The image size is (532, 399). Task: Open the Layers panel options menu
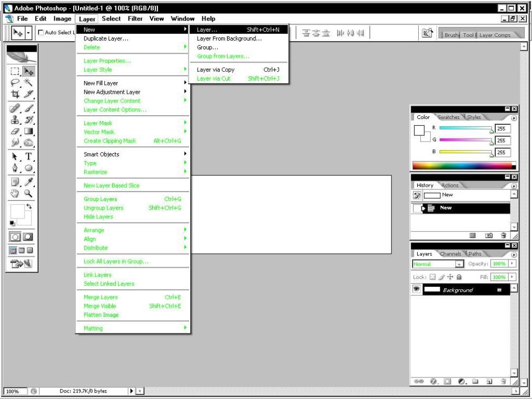coord(514,255)
